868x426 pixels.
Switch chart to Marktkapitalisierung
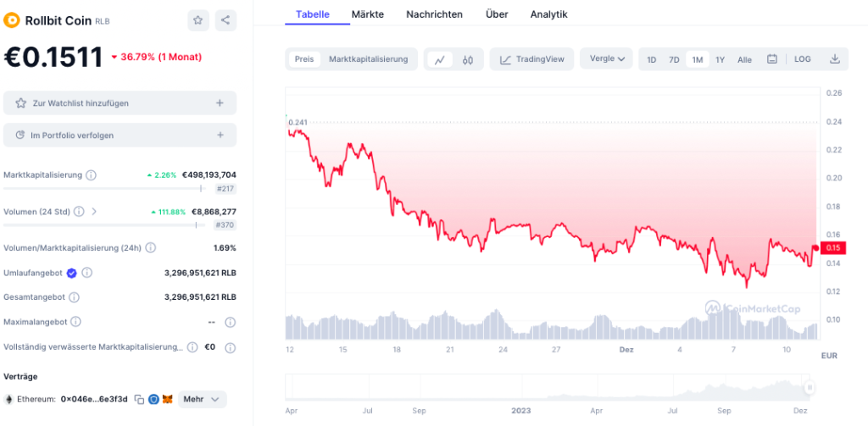pyautogui.click(x=368, y=59)
